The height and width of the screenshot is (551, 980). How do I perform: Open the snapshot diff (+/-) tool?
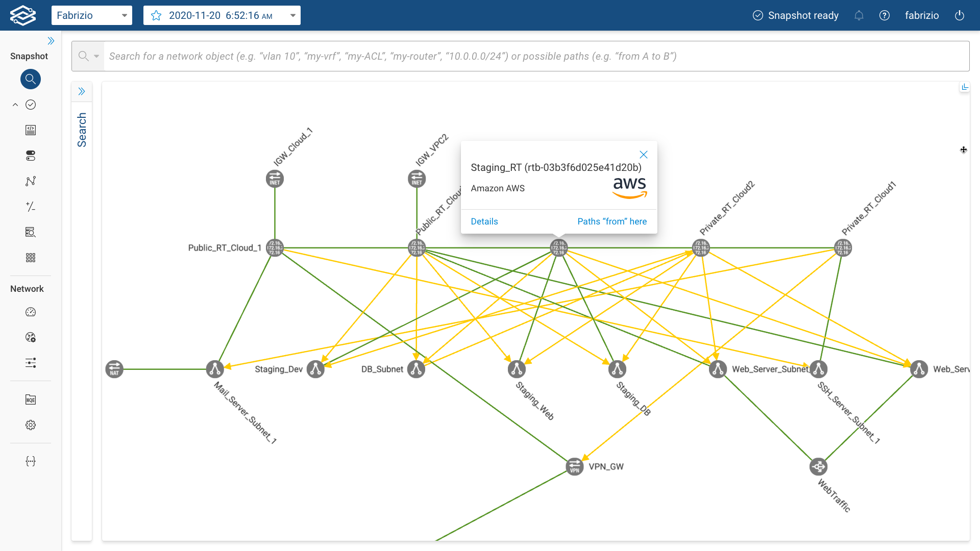pyautogui.click(x=31, y=207)
